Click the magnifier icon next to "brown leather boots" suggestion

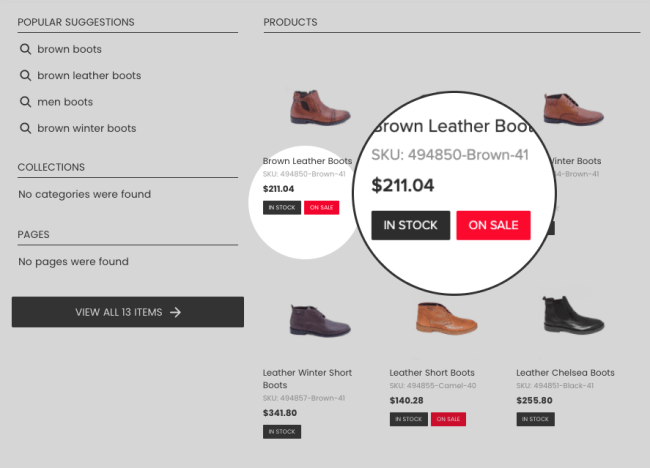click(26, 75)
